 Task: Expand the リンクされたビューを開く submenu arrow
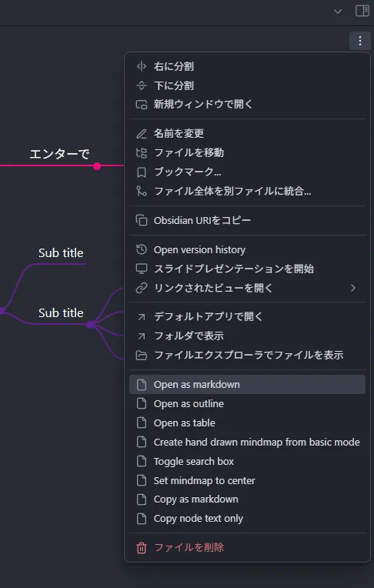353,288
